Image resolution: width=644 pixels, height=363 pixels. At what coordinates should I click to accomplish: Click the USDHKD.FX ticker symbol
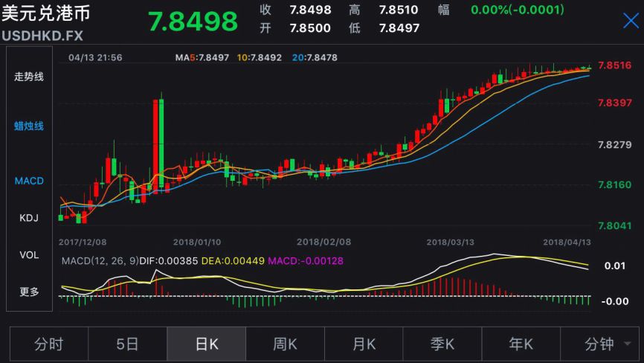click(x=42, y=36)
